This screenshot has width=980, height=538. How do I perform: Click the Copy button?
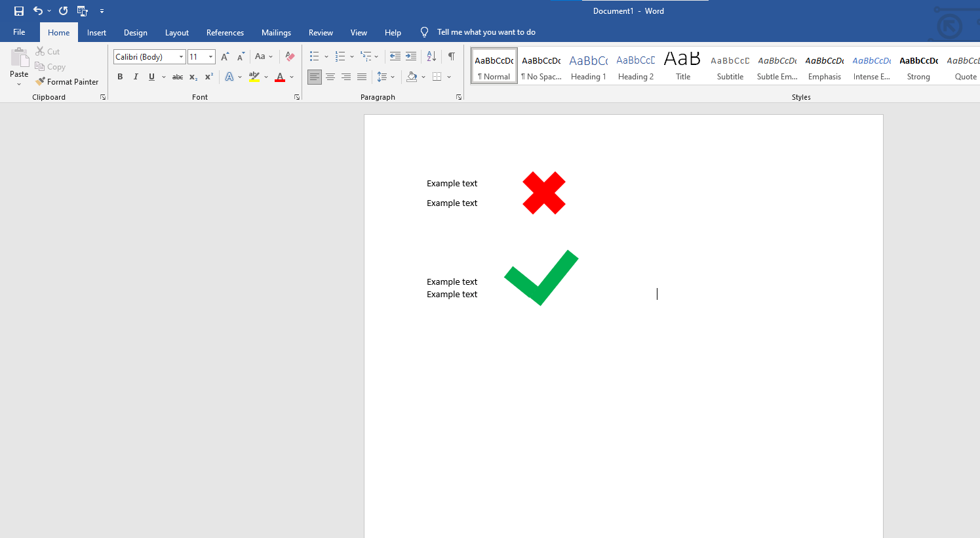(50, 66)
